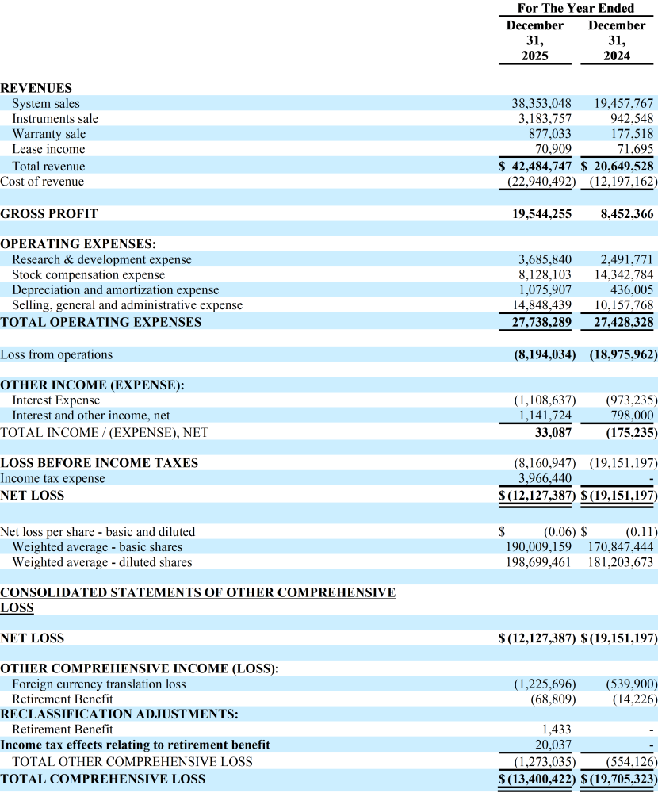658x812 pixels.
Task: Select the LOSS BEFORE INCOME TAXES label
Action: click(x=99, y=462)
